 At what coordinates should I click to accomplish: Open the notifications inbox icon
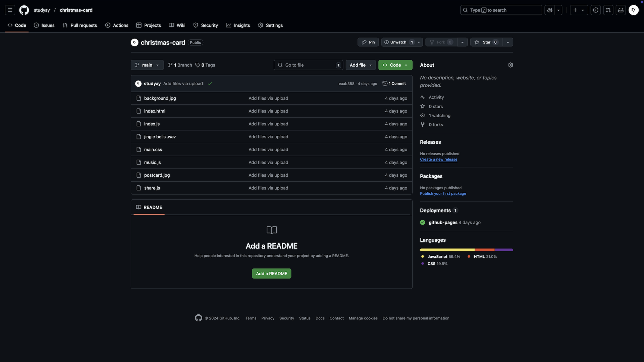pos(621,10)
